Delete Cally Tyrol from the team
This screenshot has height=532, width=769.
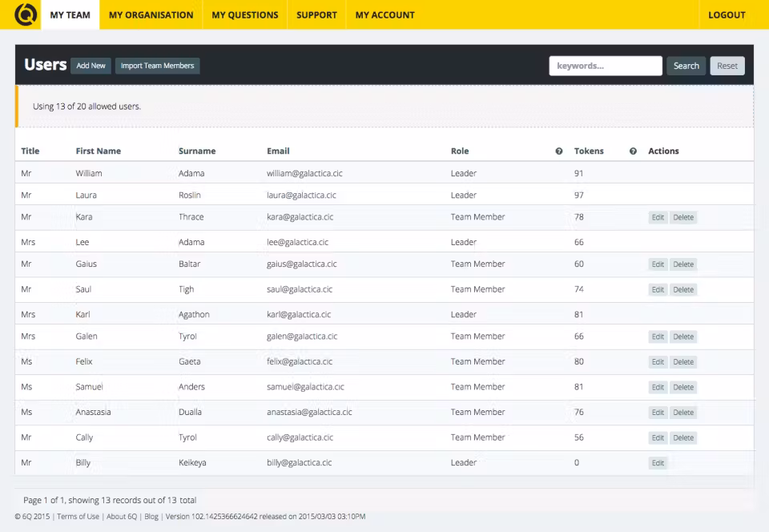tap(683, 438)
